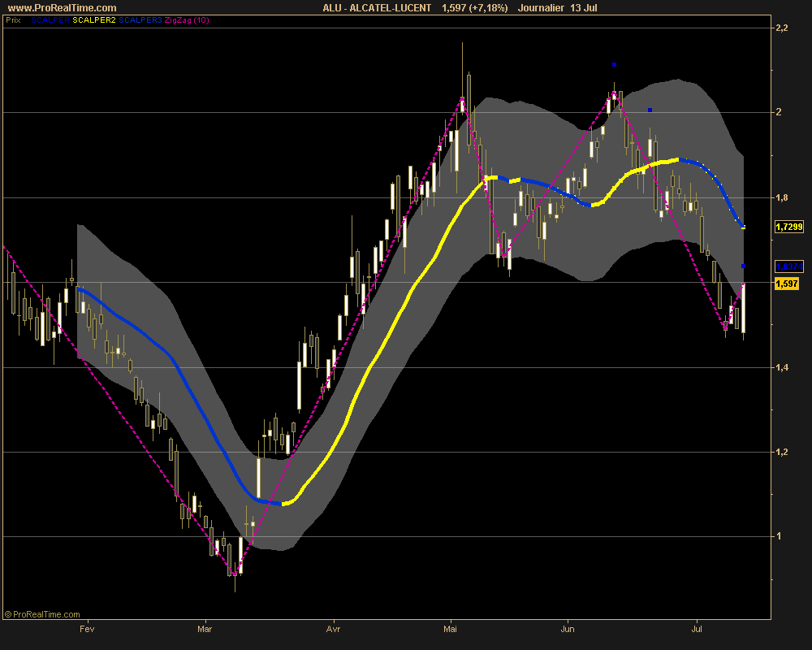Select the Prix legend label
This screenshot has height=650, width=812.
point(14,20)
